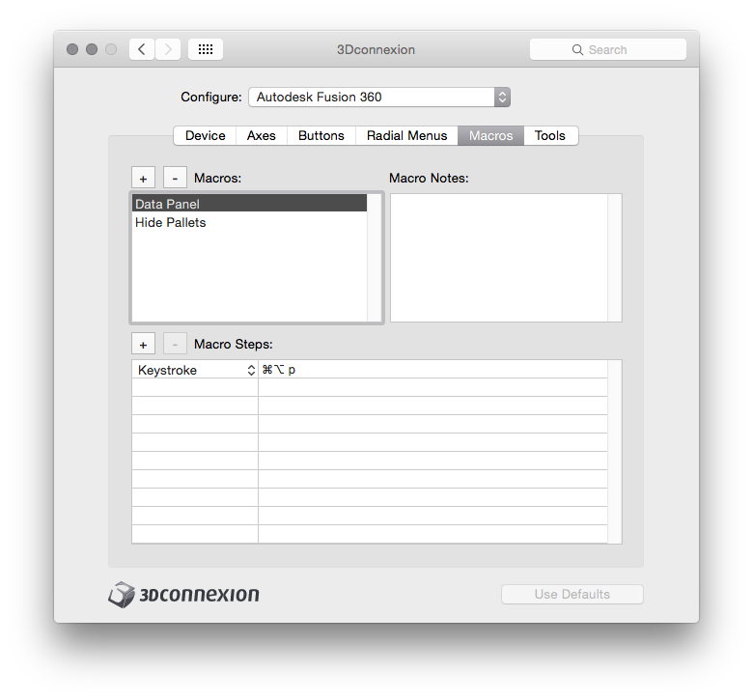Switch to the Axes tab
Viewport: 753px width, 700px height.
pos(262,135)
